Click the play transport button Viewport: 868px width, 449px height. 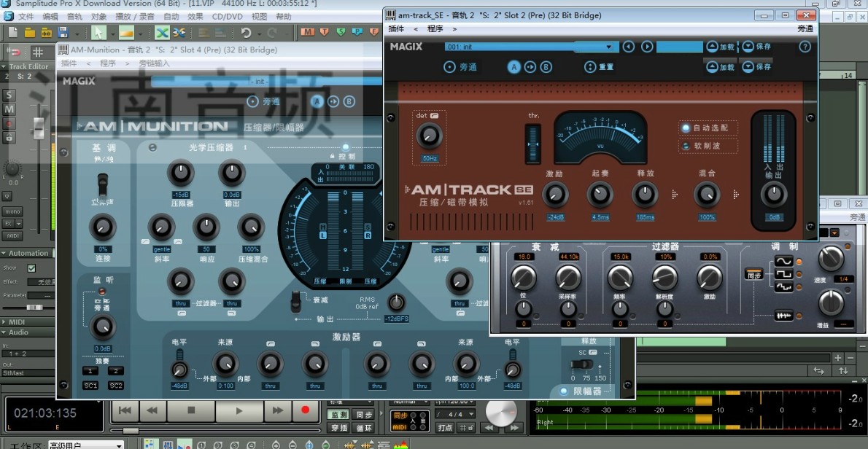(239, 410)
